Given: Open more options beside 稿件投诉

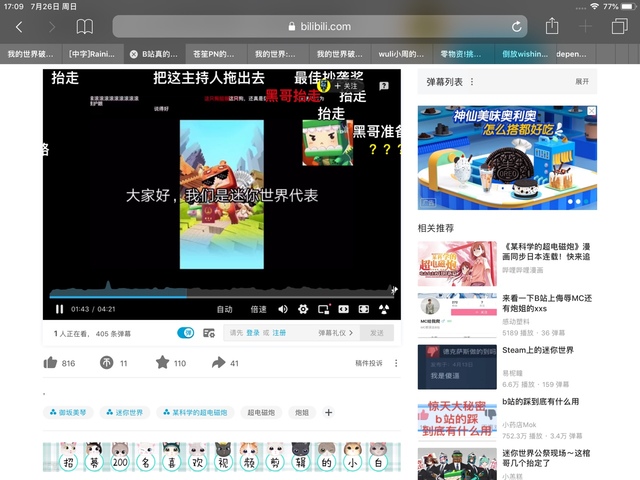Looking at the screenshot, I should pos(396,363).
